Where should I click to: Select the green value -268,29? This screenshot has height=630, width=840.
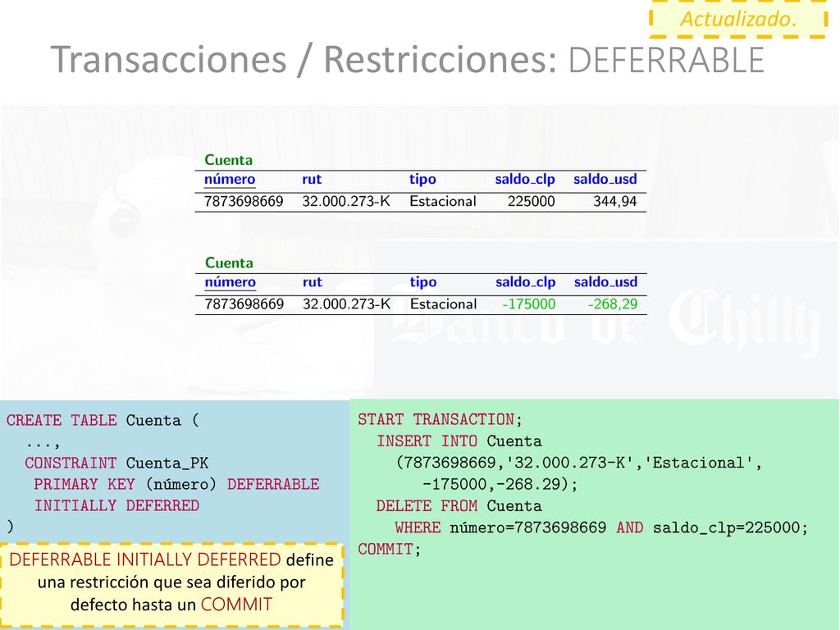(612, 304)
